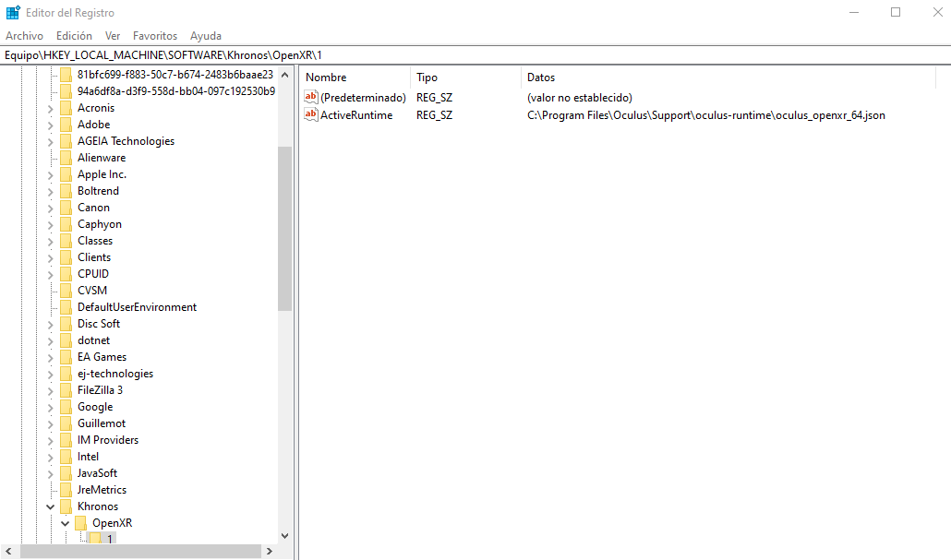The height and width of the screenshot is (560, 951).
Task: Expand the Intel key
Action: 51,457
